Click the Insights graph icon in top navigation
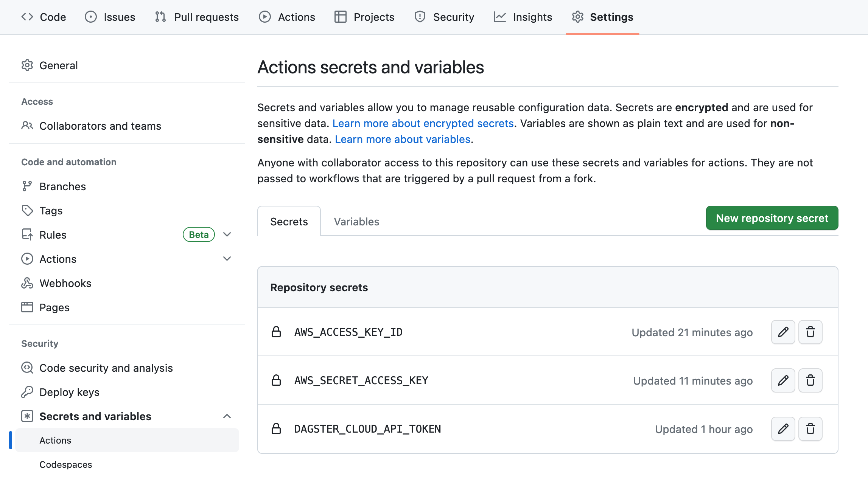Viewport: 868px width, 478px height. coord(500,17)
